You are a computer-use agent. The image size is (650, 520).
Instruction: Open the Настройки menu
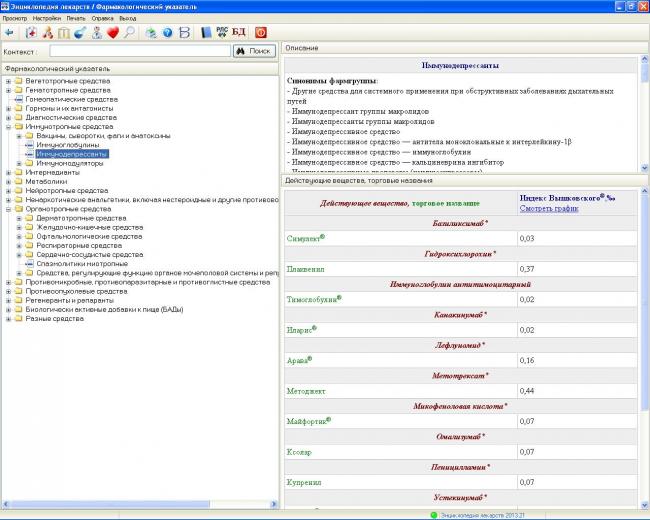click(x=47, y=19)
